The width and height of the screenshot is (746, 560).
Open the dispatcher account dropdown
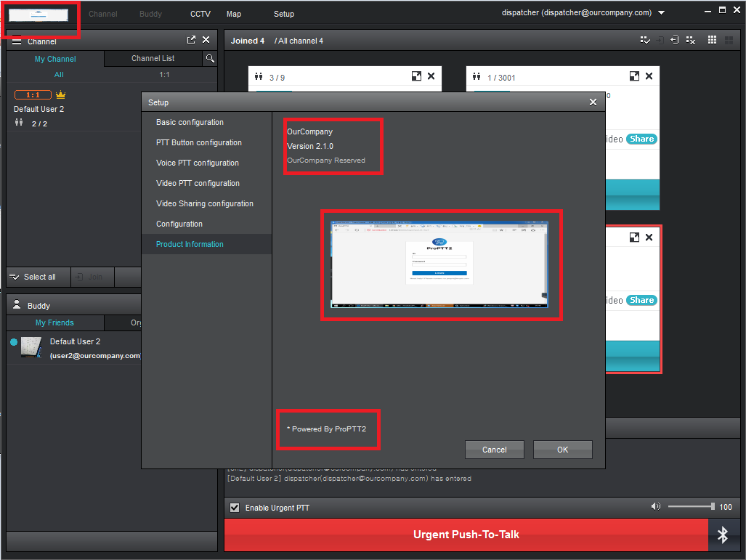[661, 13]
